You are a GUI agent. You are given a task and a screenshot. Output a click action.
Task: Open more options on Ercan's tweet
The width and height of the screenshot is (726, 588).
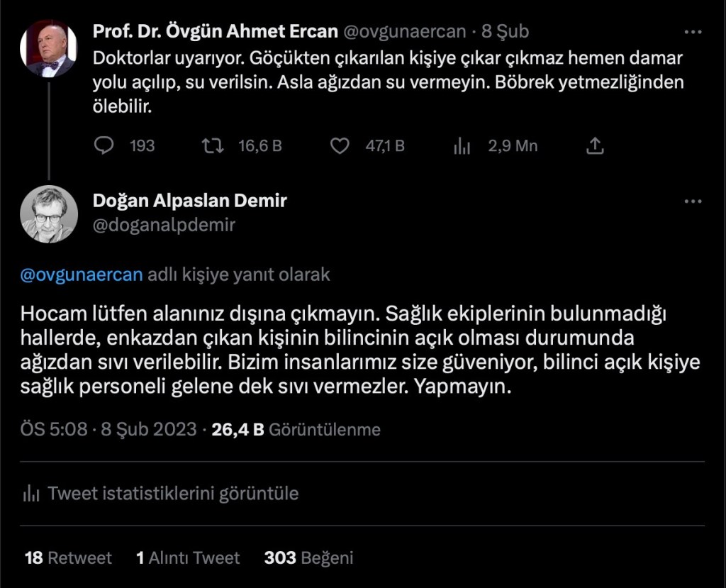[x=693, y=33]
